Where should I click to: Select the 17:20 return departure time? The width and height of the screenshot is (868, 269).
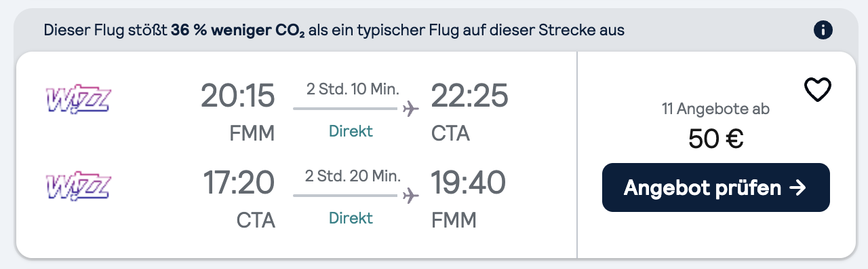(x=239, y=183)
